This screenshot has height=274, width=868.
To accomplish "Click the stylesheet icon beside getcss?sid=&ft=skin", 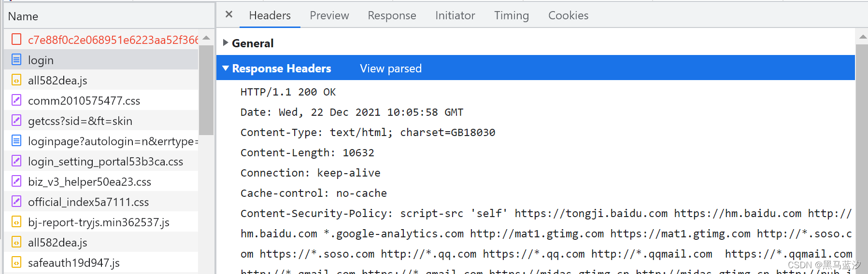I will click(x=16, y=121).
